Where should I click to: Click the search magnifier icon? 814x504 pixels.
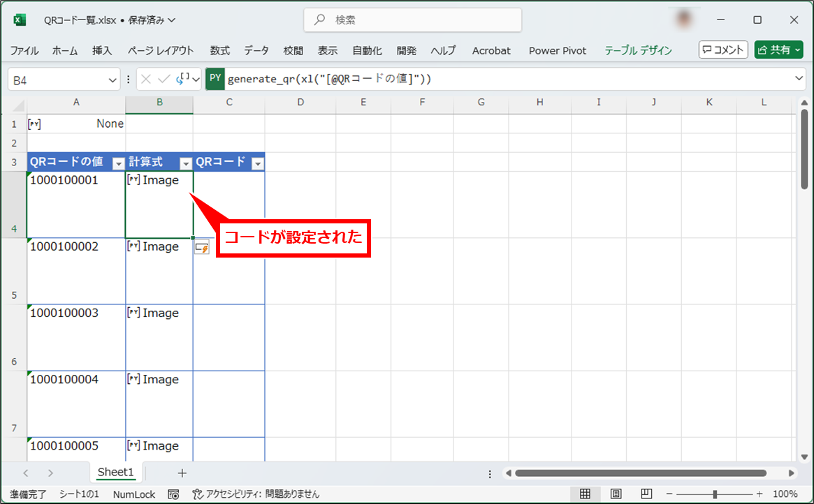(320, 20)
